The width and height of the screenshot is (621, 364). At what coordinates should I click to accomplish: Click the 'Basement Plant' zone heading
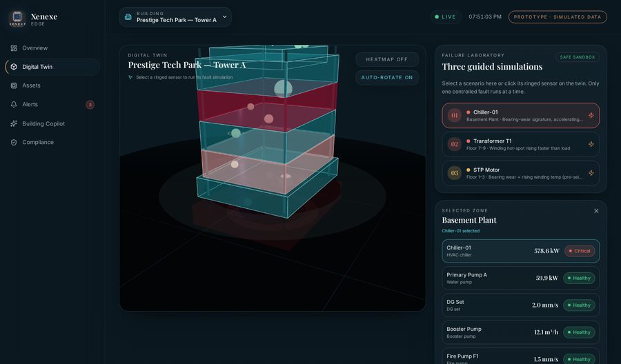pos(469,221)
